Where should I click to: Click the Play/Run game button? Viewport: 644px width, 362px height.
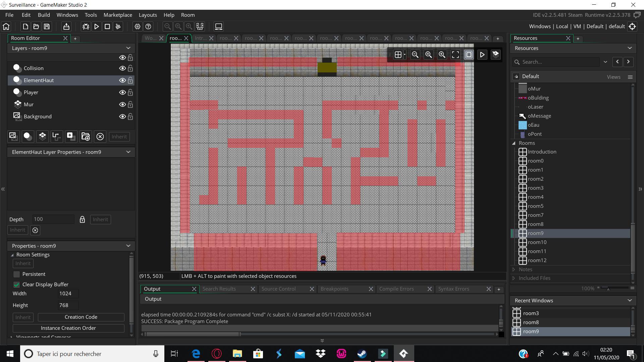coord(97,26)
